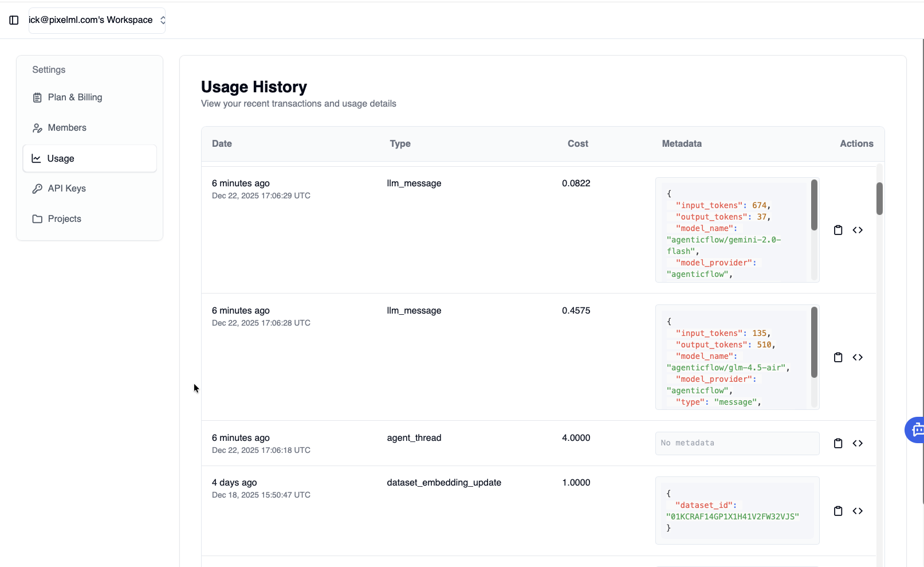Viewport: 924px width, 567px height.
Task: Open the workspace switcher dropdown
Action: point(97,20)
